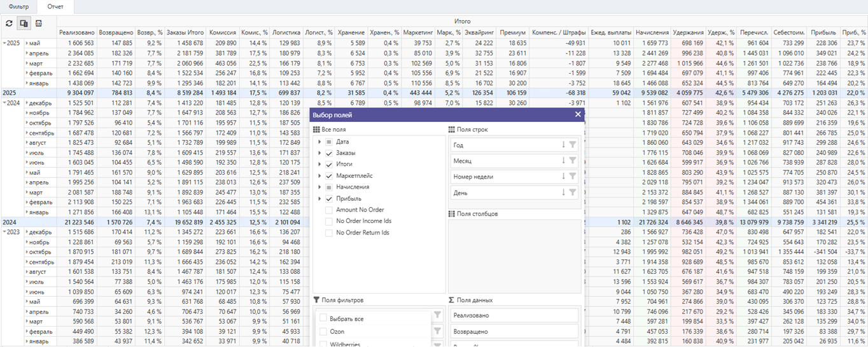This screenshot has width=868, height=347.
Task: Tick the Ozon filter checkbox
Action: (323, 332)
